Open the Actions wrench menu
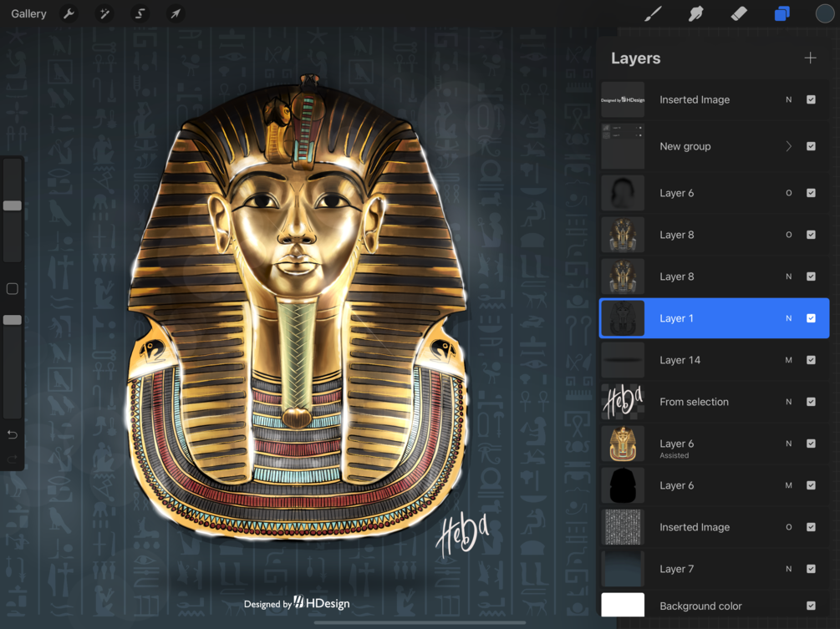The height and width of the screenshot is (629, 840). point(69,13)
